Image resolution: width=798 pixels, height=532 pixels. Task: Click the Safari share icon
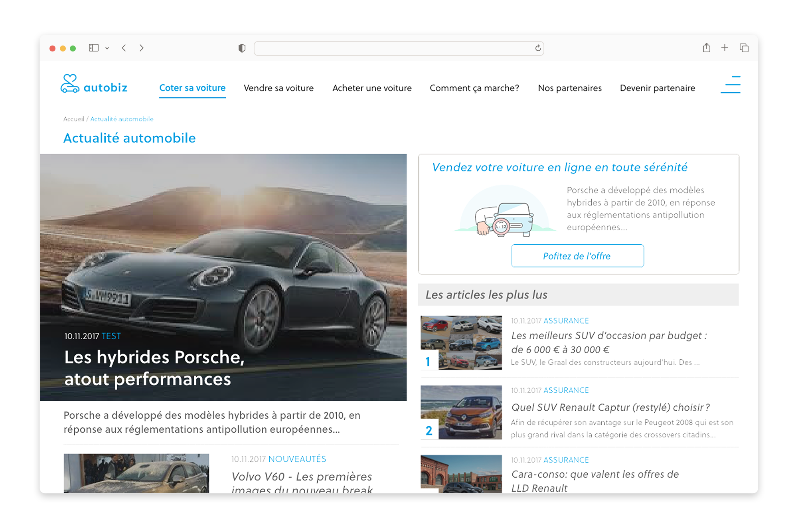[707, 47]
